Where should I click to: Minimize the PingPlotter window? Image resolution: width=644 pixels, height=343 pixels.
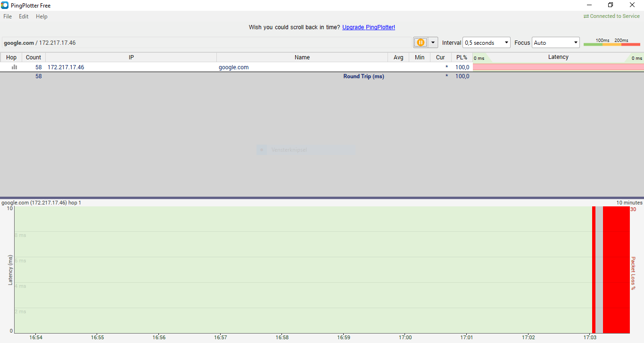pos(589,5)
